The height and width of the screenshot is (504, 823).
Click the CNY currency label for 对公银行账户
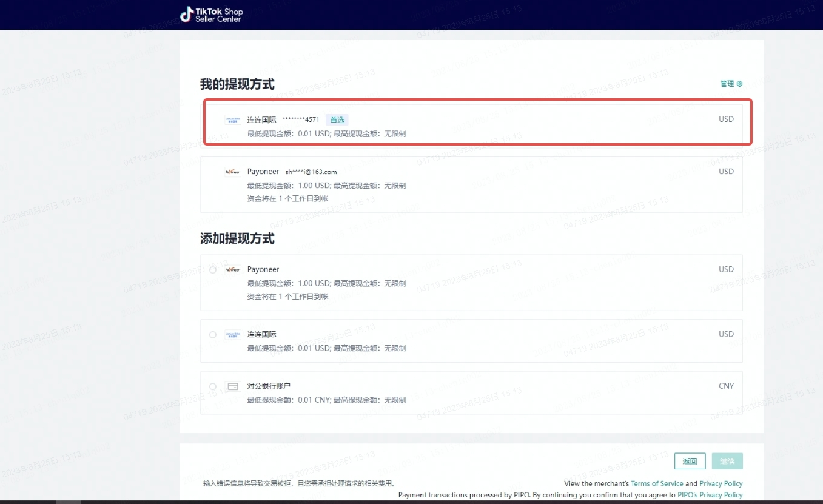coord(726,386)
